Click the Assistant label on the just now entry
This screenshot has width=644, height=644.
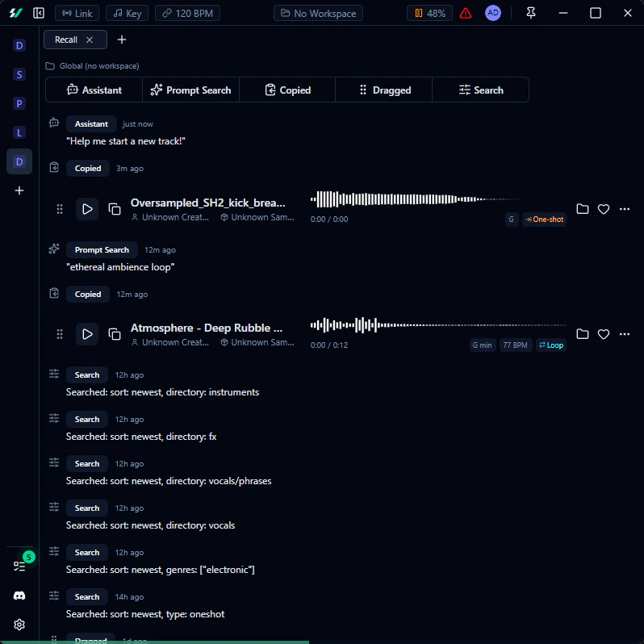coord(91,124)
